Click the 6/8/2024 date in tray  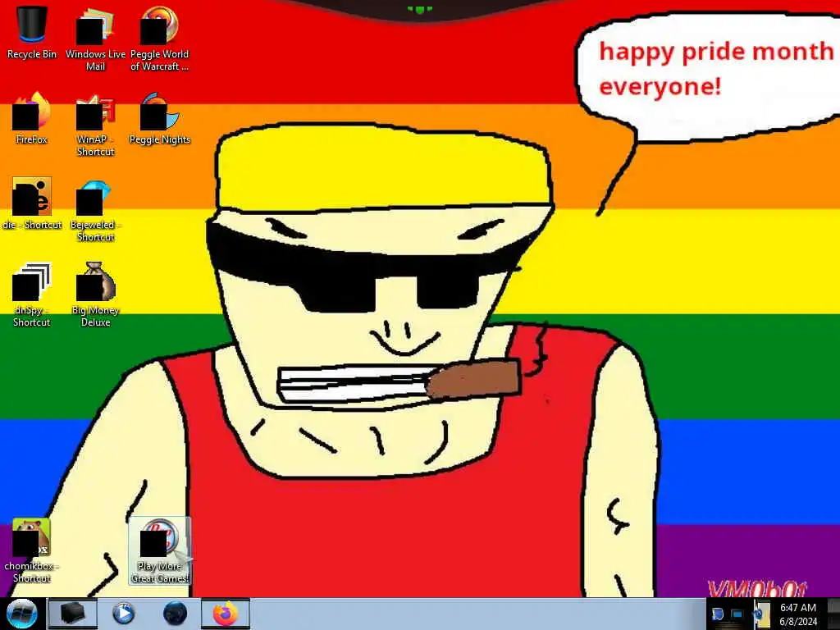pyautogui.click(x=797, y=622)
